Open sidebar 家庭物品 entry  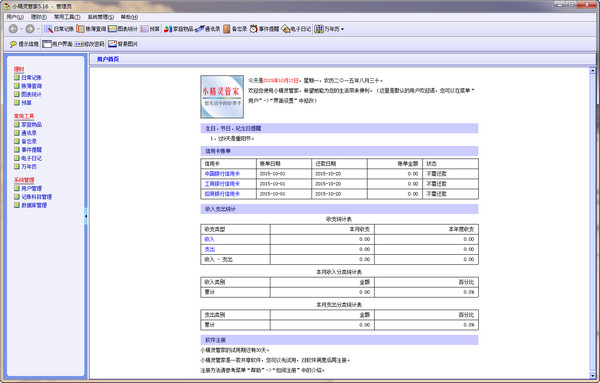coord(28,125)
